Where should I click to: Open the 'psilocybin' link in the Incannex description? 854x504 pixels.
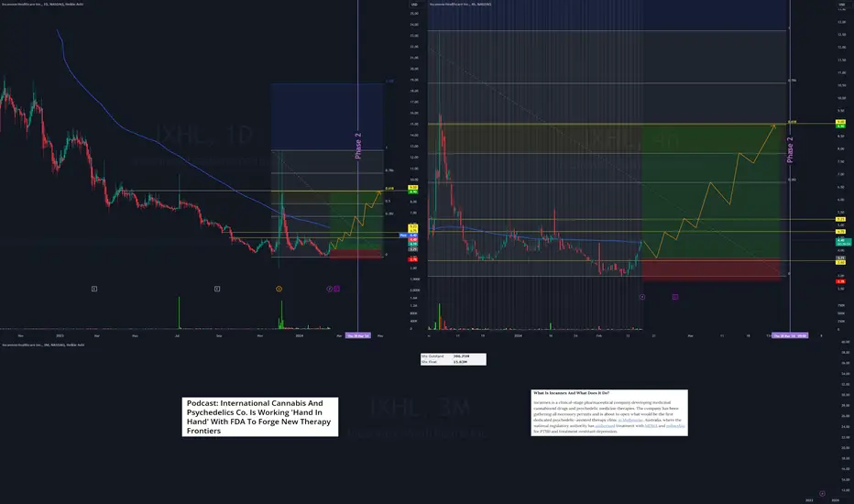coord(675,425)
